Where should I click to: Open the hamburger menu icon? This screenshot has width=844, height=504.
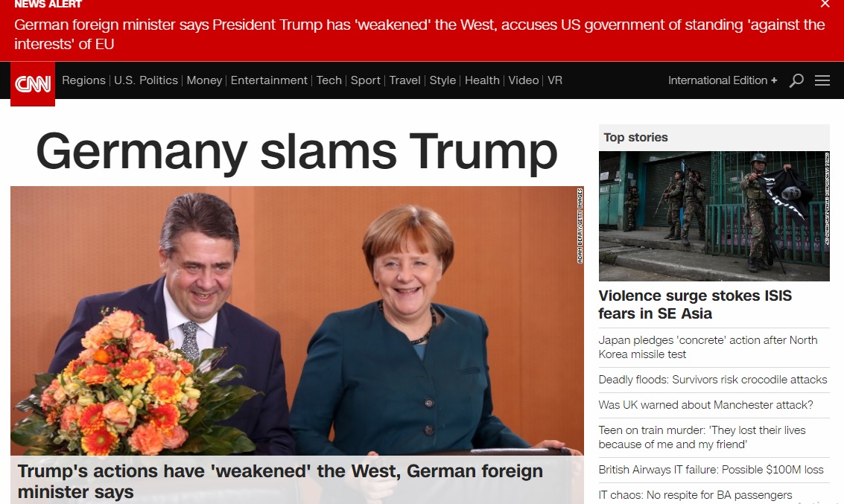click(822, 80)
